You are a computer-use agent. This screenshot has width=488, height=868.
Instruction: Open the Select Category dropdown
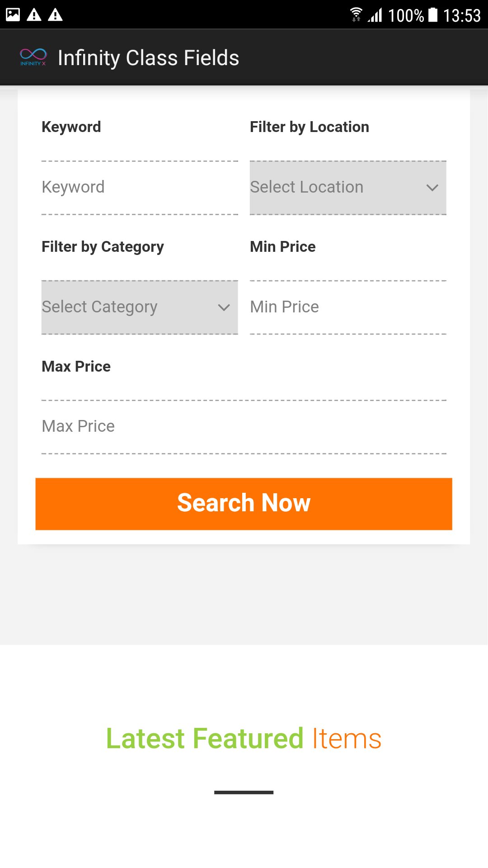click(x=127, y=307)
